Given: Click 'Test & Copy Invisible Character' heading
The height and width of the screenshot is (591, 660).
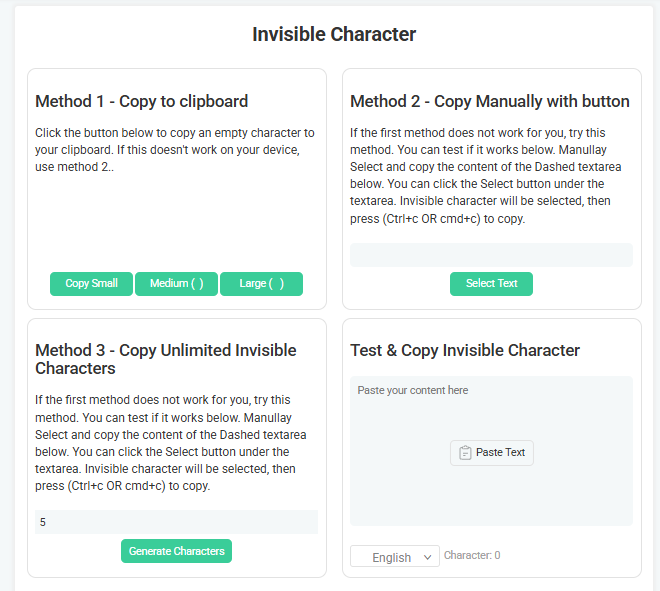Looking at the screenshot, I should coord(465,350).
